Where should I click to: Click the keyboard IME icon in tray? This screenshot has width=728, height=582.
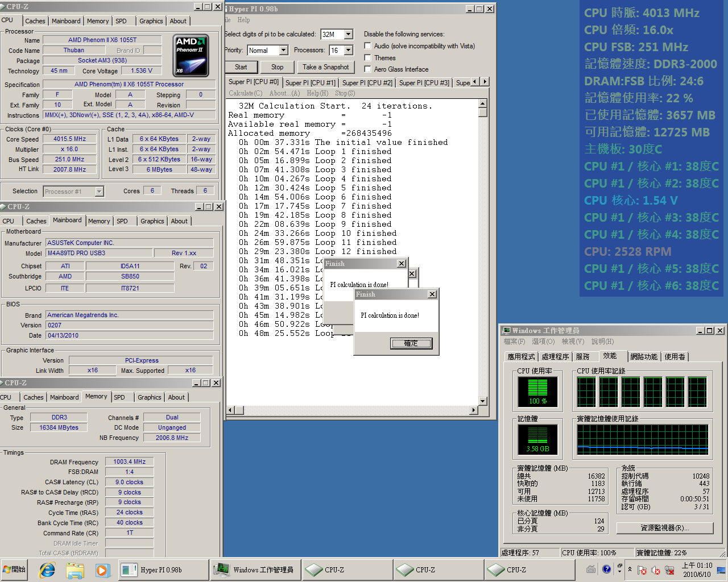(591, 569)
